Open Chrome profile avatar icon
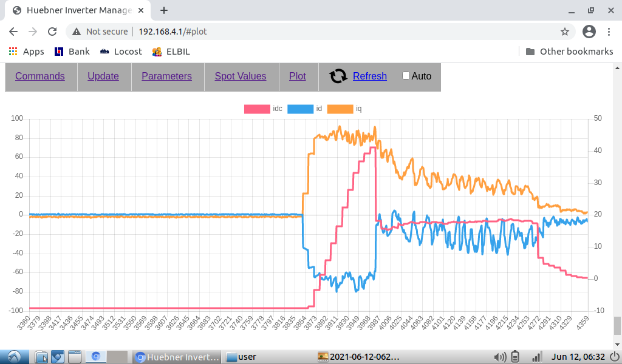The image size is (622, 364). pos(589,32)
